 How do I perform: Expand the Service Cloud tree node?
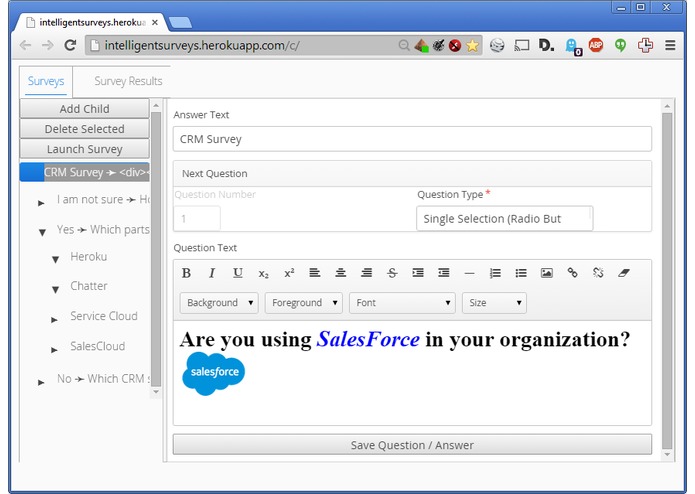coord(54,319)
